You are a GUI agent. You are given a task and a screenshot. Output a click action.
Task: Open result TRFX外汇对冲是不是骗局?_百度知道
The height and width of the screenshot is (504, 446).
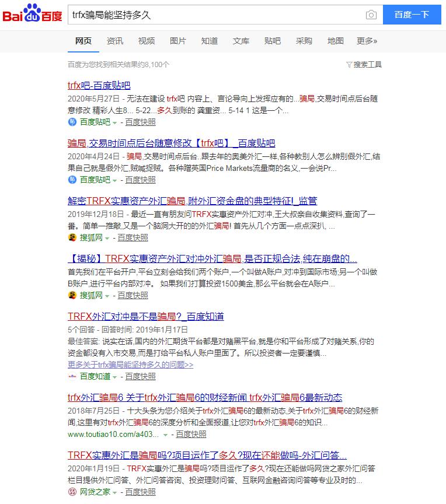pos(146,316)
